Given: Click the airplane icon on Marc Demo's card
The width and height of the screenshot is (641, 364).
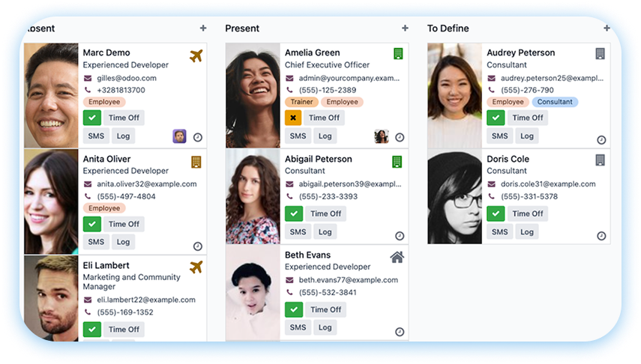Looking at the screenshot, I should [x=196, y=55].
